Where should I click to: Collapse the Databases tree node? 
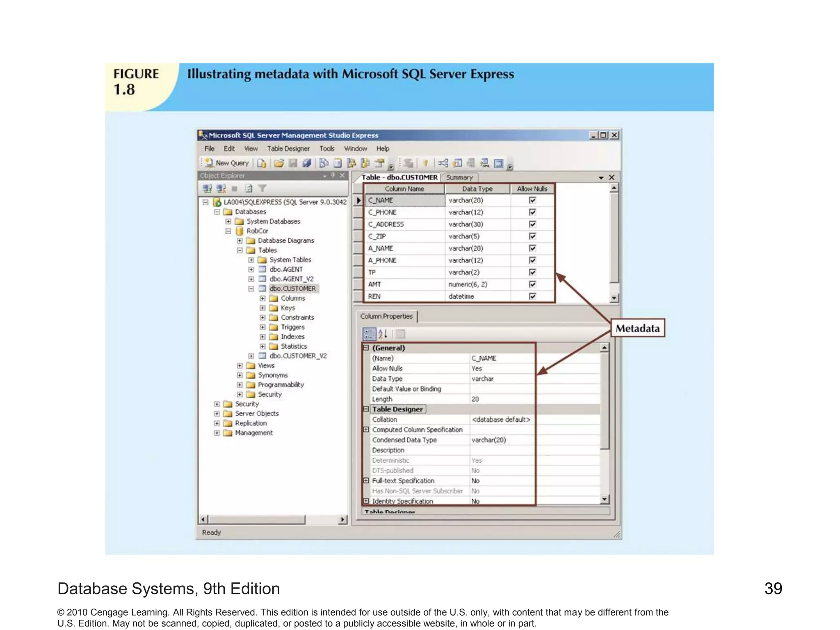point(217,212)
